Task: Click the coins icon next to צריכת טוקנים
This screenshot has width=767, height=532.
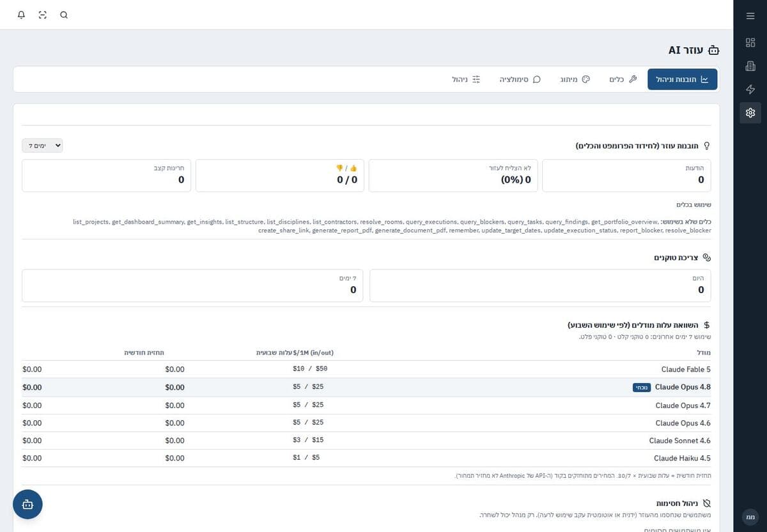Action: [x=706, y=257]
